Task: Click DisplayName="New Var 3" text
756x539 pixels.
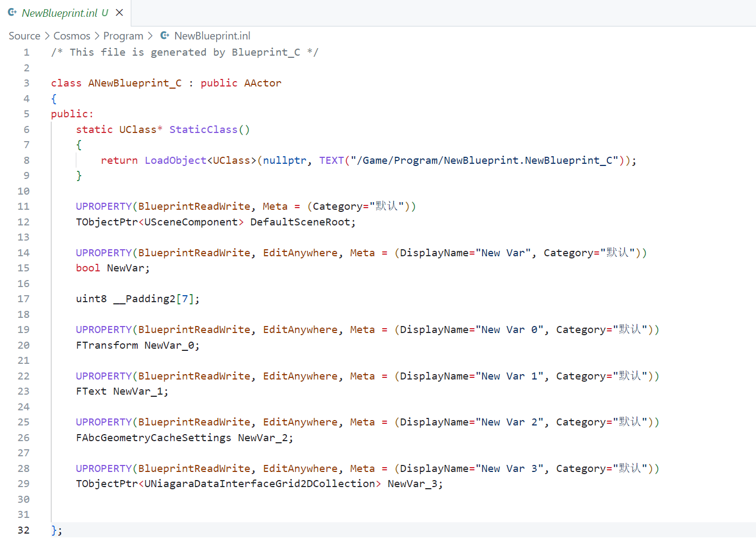Action: [x=472, y=469]
